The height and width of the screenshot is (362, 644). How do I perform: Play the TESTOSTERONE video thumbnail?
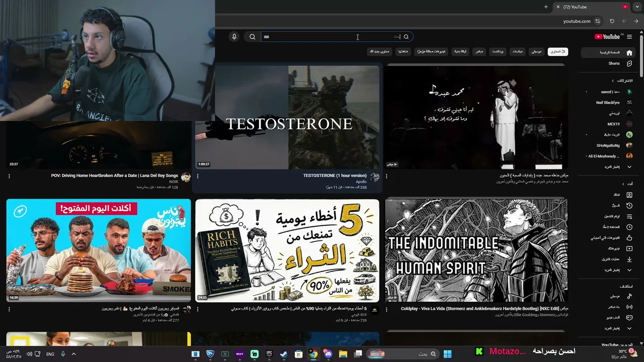tap(287, 118)
